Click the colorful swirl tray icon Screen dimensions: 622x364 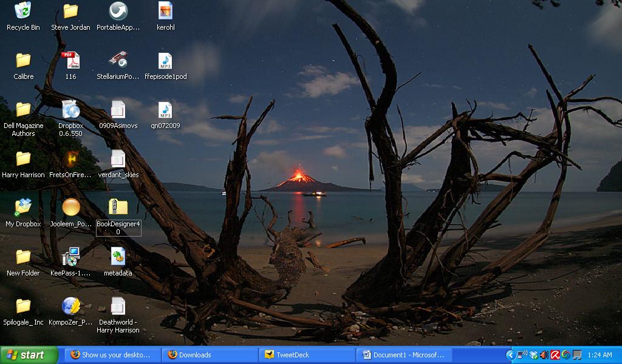tap(566, 355)
